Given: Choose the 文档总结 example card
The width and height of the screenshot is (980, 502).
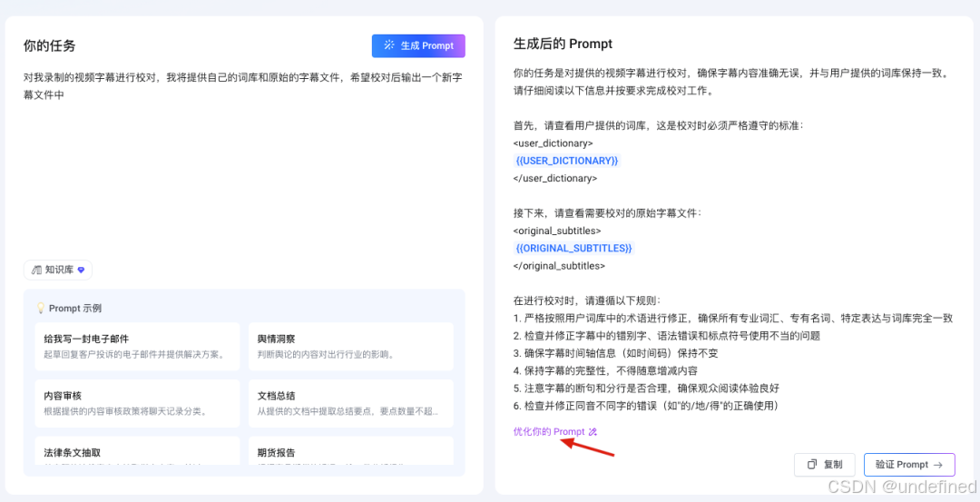Looking at the screenshot, I should tap(351, 403).
